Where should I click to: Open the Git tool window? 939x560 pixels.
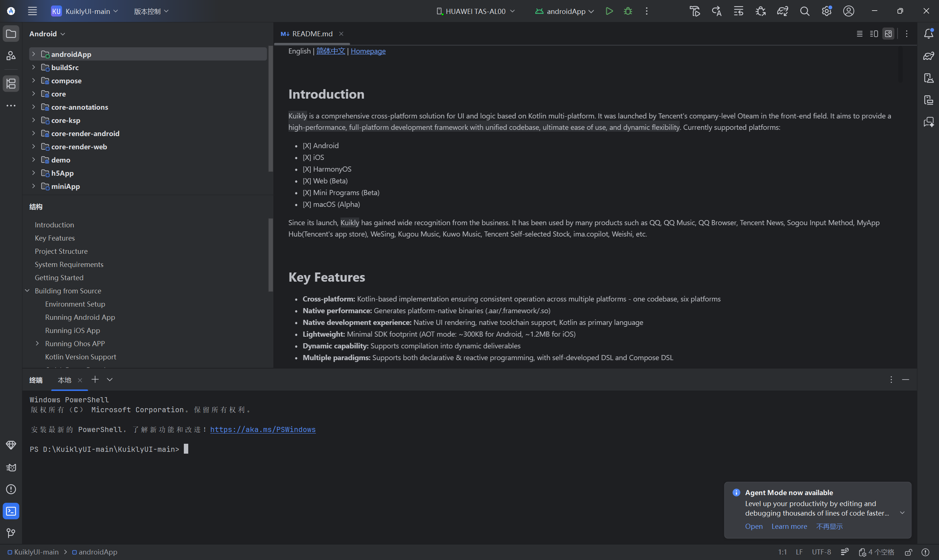point(11,533)
